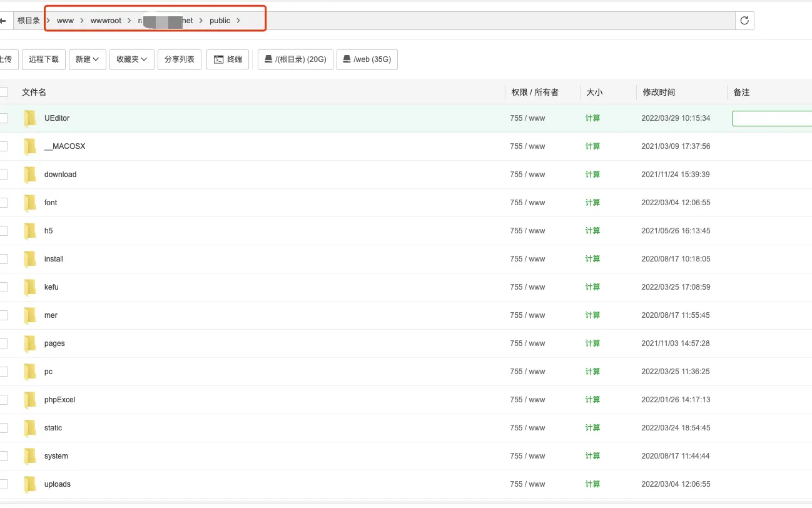Image resolution: width=812 pixels, height=508 pixels.
Task: Open the system folder name
Action: coord(56,456)
